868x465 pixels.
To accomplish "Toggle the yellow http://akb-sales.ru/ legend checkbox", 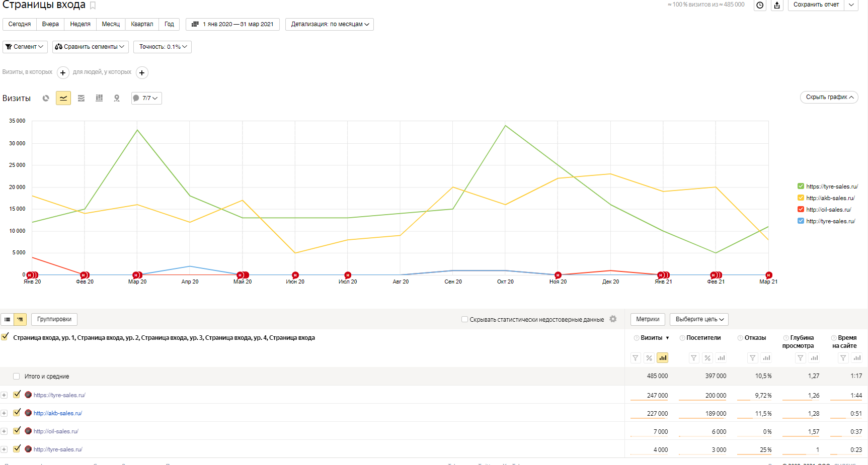I will (x=801, y=198).
